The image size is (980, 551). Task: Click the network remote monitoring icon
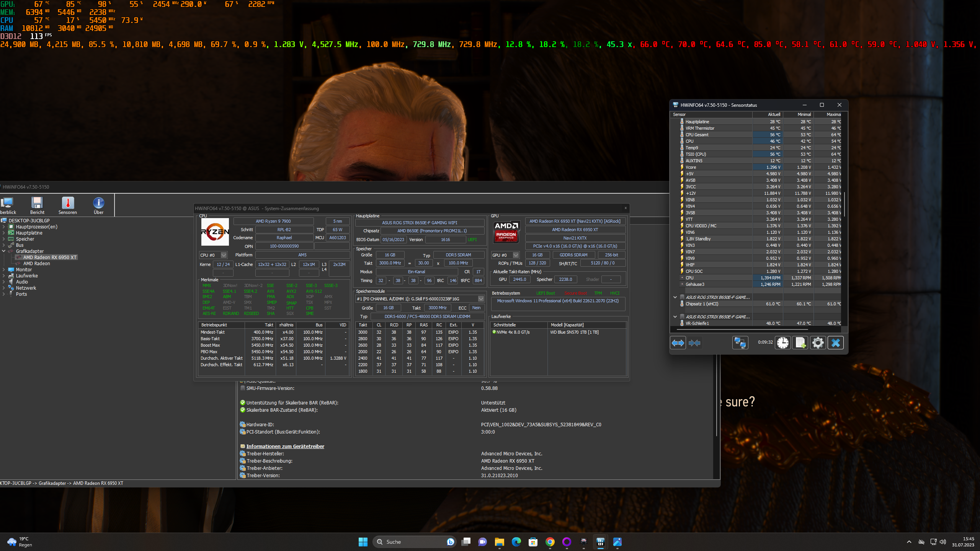[x=740, y=343]
